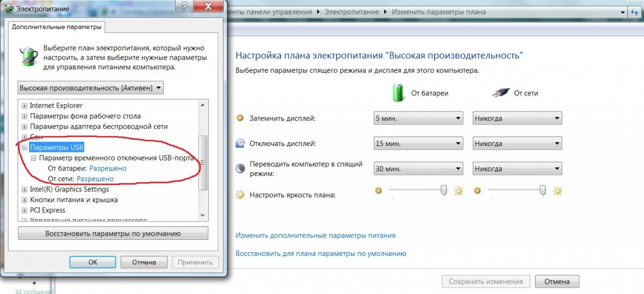Open battery dropdown for Отключать дисплей (15 мин.)
The width and height of the screenshot is (644, 294).
coord(418,144)
